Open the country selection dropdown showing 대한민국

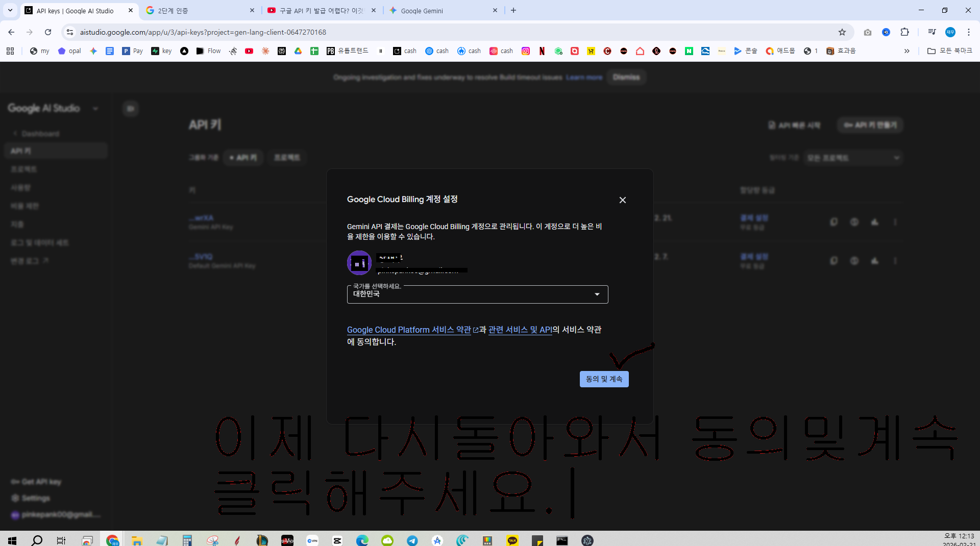tap(477, 294)
